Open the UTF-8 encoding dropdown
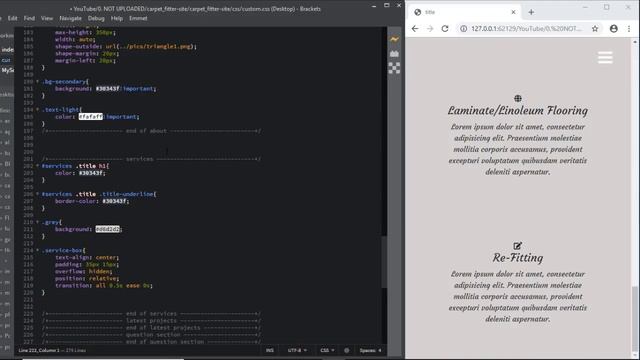The width and height of the screenshot is (640, 360). 297,350
